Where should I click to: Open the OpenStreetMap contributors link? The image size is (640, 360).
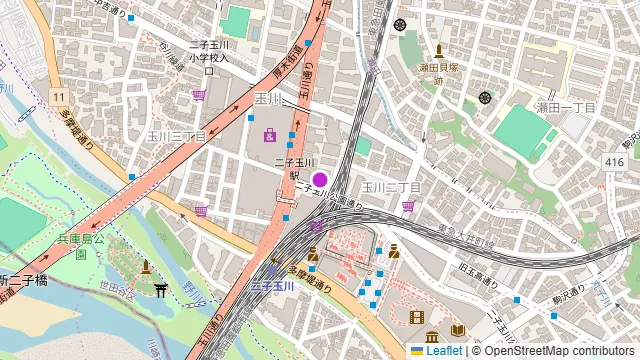[x=560, y=351]
